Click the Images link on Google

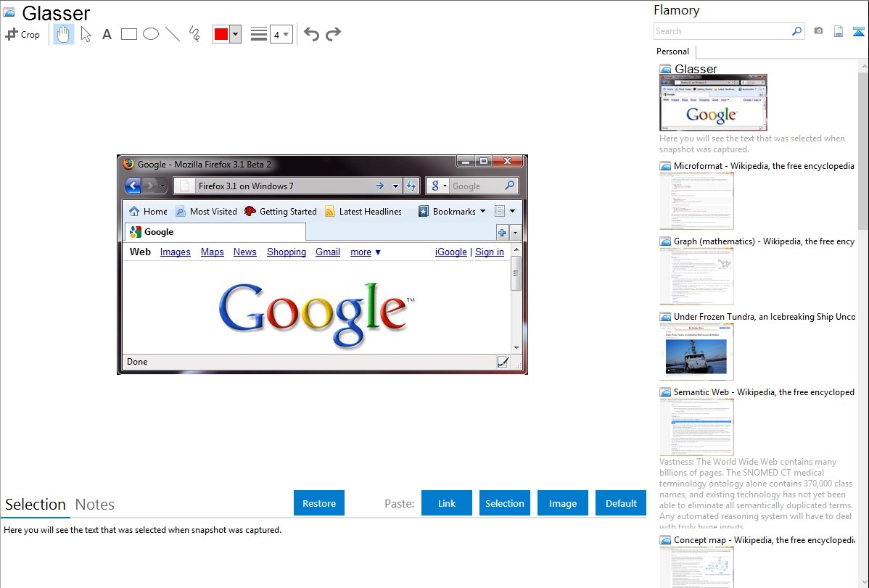click(175, 252)
